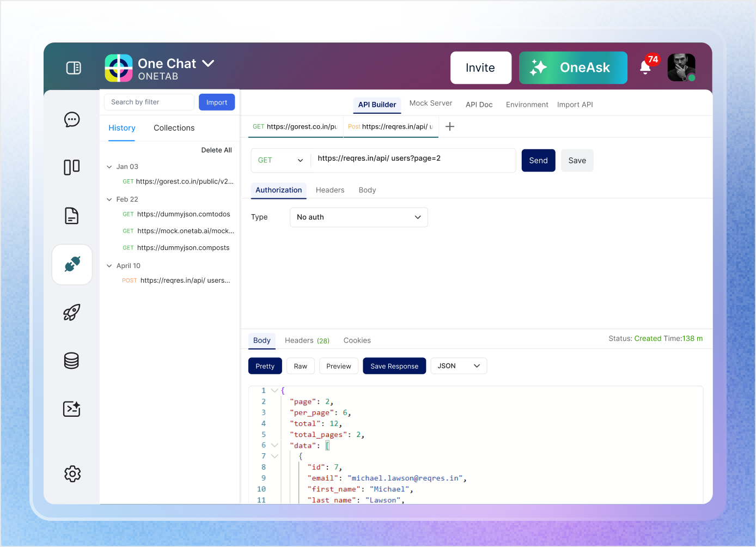Fold JSON code at line 7
756x547 pixels.
pyautogui.click(x=275, y=456)
